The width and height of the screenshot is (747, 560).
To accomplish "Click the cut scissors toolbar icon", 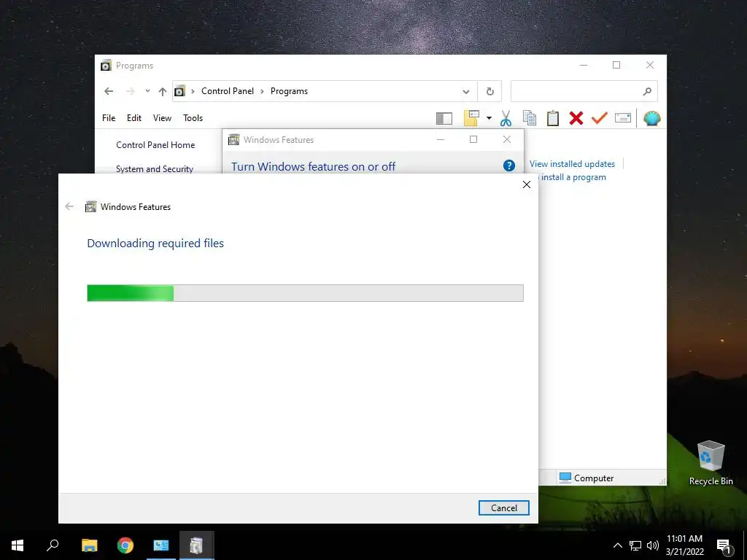I will click(506, 118).
